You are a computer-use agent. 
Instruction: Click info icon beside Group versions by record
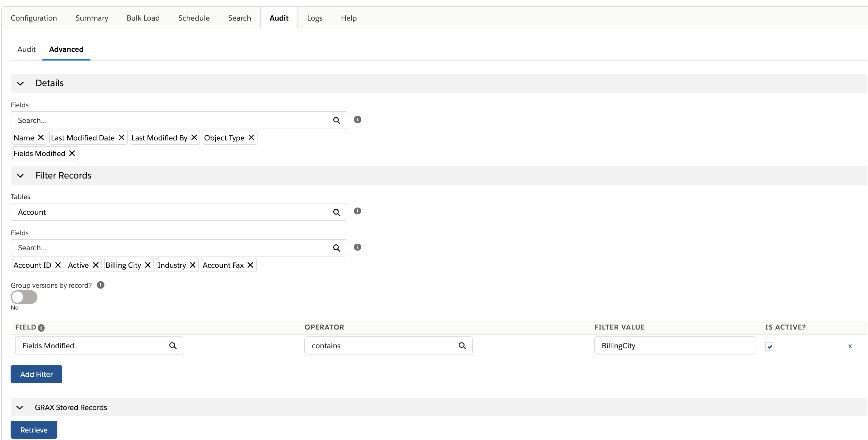pyautogui.click(x=100, y=285)
